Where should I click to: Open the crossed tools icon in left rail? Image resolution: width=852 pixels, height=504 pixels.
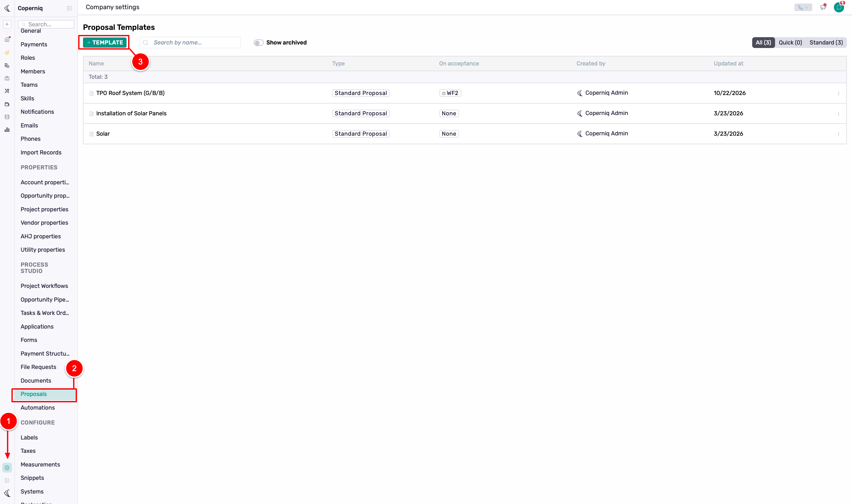(7, 91)
